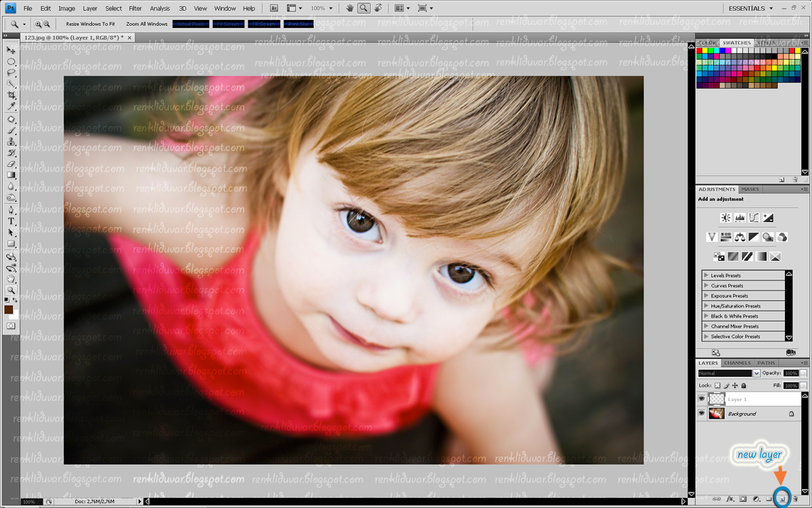Open the Analysis menu
812x508 pixels.
pyautogui.click(x=160, y=9)
